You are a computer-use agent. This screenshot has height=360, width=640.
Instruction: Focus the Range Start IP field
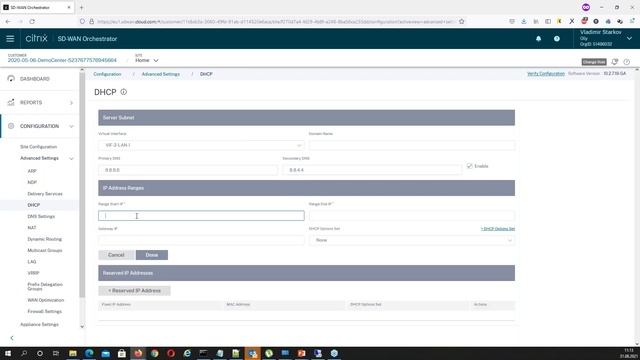[x=201, y=216]
